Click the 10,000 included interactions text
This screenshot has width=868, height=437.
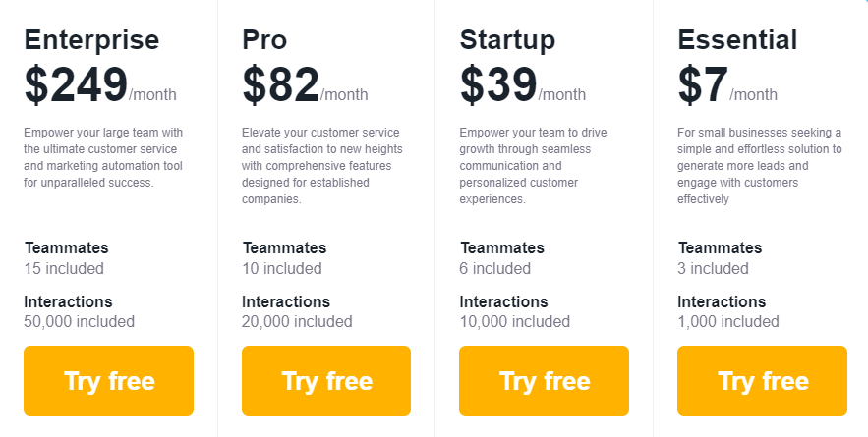tap(515, 321)
